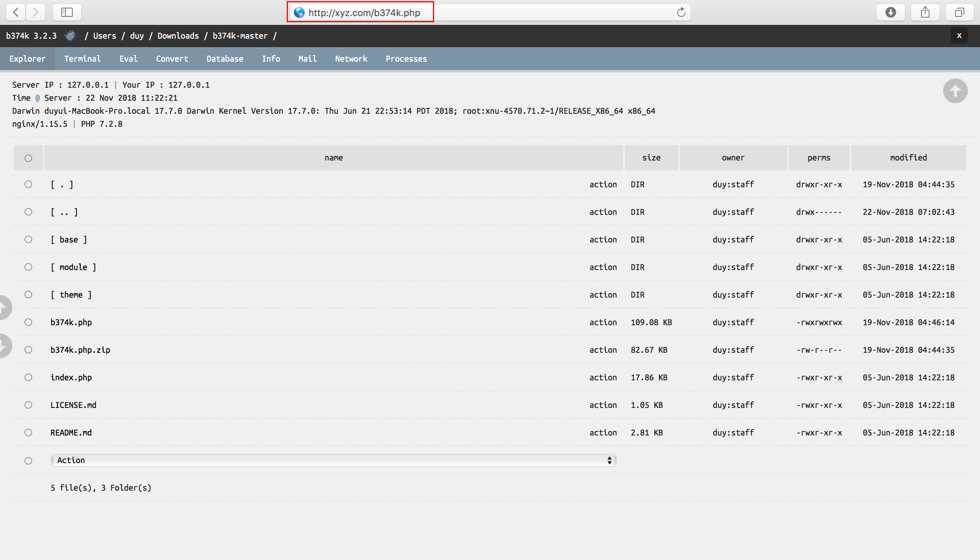Open the Processes tab
This screenshot has height=560, width=980.
click(x=406, y=59)
